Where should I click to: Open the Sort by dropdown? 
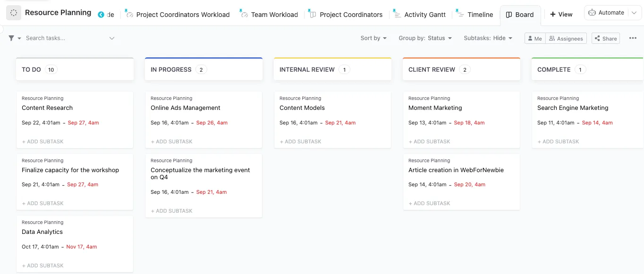pyautogui.click(x=373, y=38)
